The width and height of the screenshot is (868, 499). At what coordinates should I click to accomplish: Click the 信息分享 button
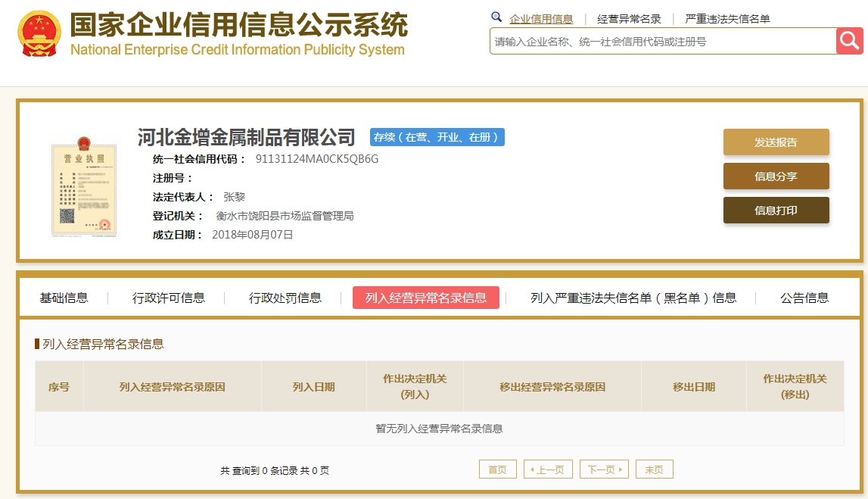[776, 176]
